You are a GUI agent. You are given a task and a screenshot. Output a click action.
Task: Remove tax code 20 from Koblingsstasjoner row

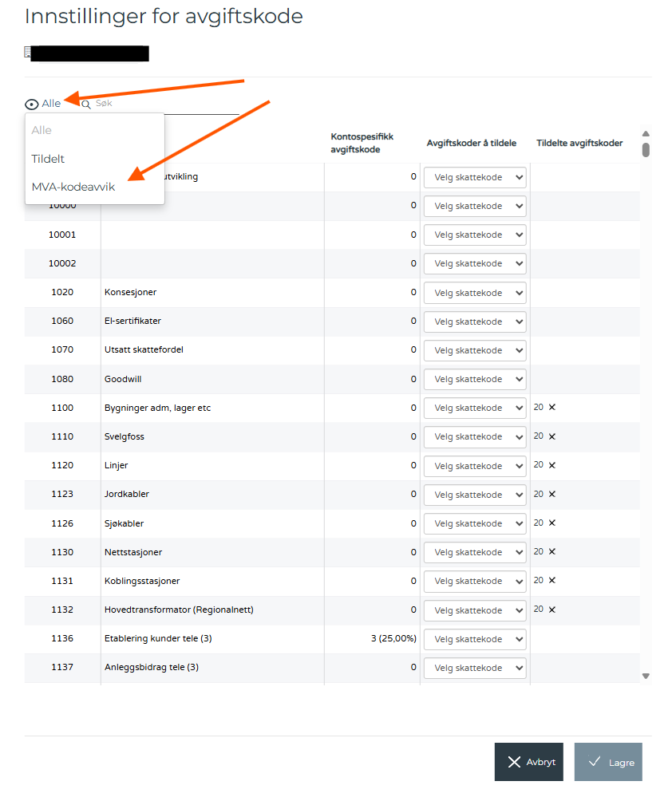point(552,580)
